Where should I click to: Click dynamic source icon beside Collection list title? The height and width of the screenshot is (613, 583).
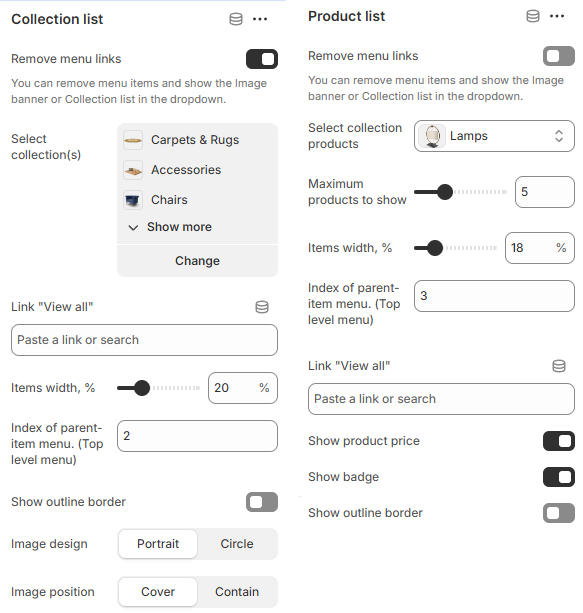pos(236,19)
